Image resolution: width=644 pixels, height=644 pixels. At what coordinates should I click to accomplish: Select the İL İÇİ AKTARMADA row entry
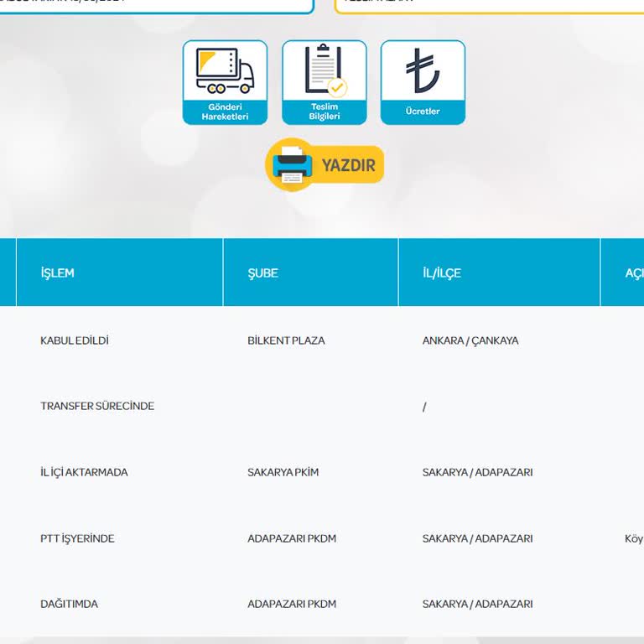84,472
